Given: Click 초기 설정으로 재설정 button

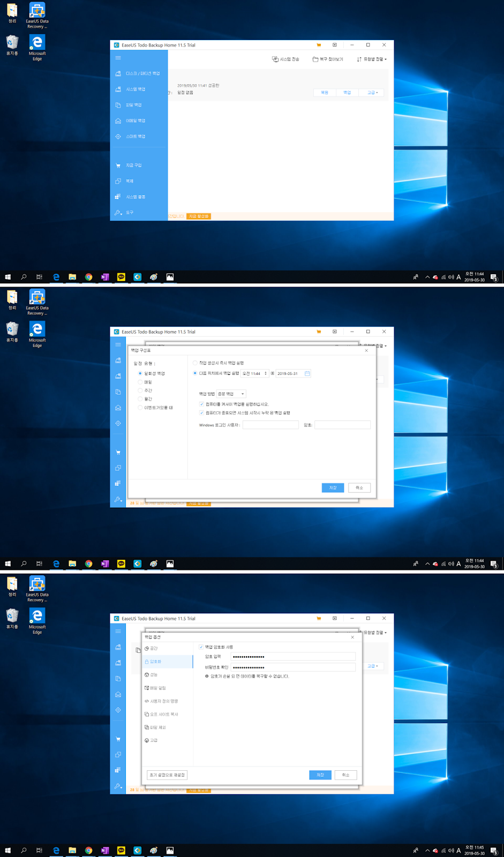Looking at the screenshot, I should pos(167,775).
